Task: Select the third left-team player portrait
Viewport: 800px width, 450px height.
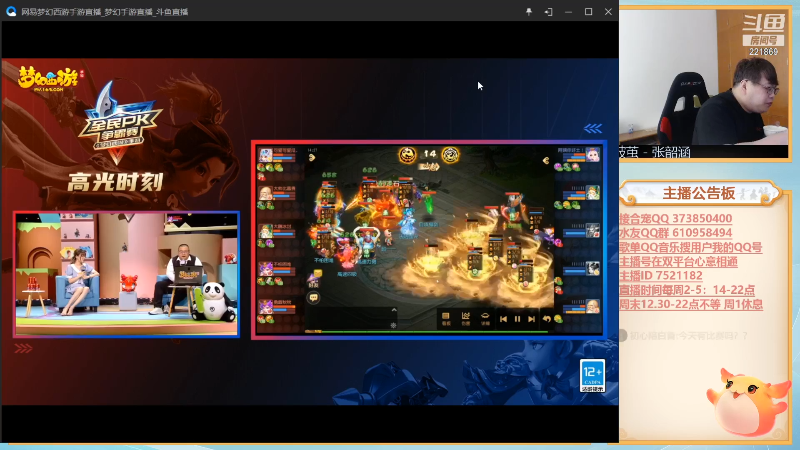Action: pyautogui.click(x=265, y=231)
